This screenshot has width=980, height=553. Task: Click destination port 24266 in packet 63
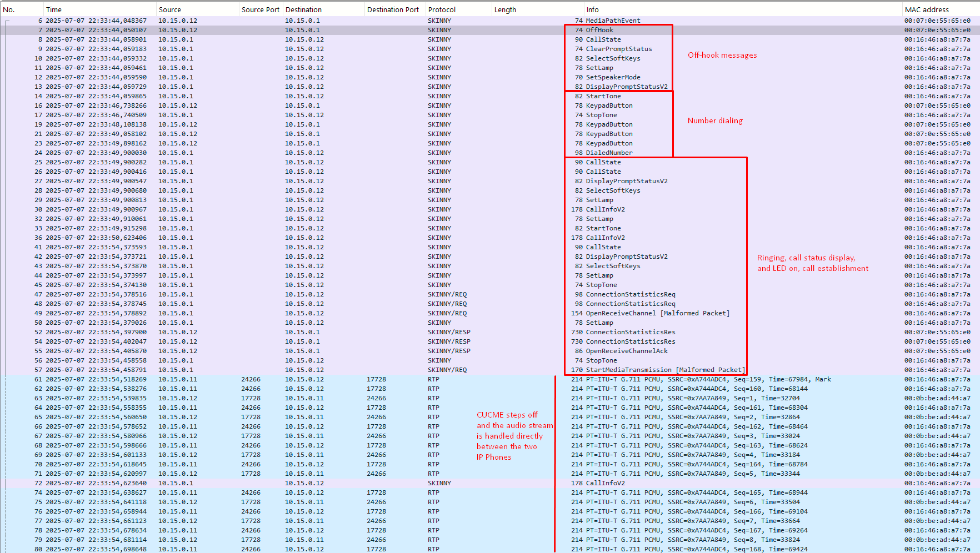[376, 398]
